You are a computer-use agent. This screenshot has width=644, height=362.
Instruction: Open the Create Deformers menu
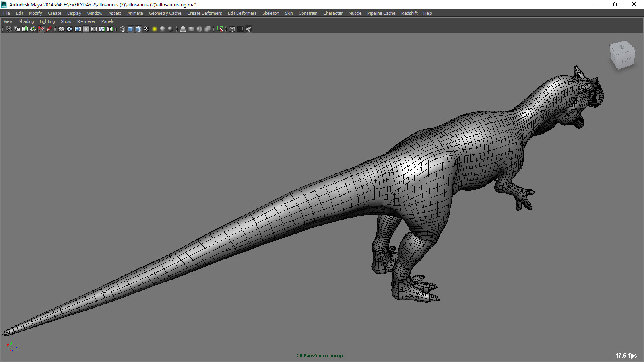tap(204, 13)
